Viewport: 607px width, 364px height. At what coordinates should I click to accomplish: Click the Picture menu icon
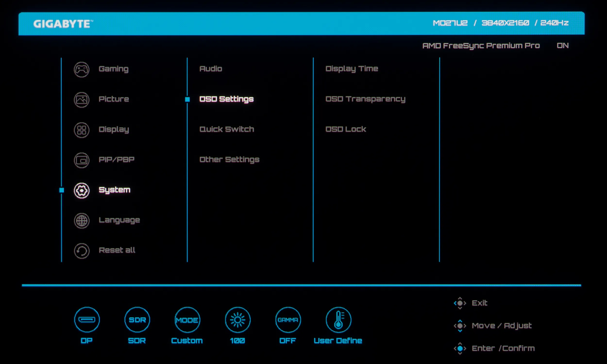(81, 99)
